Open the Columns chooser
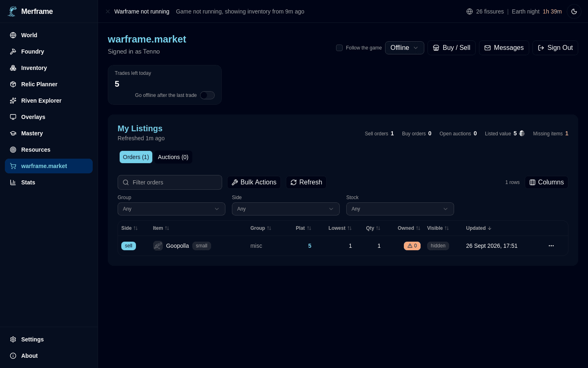Image resolution: width=588 pixels, height=368 pixels. tap(546, 182)
